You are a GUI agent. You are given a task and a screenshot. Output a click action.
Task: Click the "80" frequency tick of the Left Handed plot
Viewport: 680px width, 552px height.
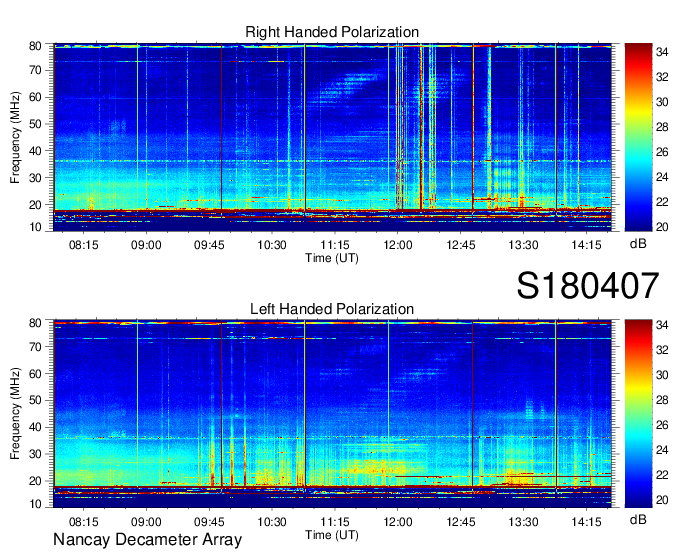(35, 323)
